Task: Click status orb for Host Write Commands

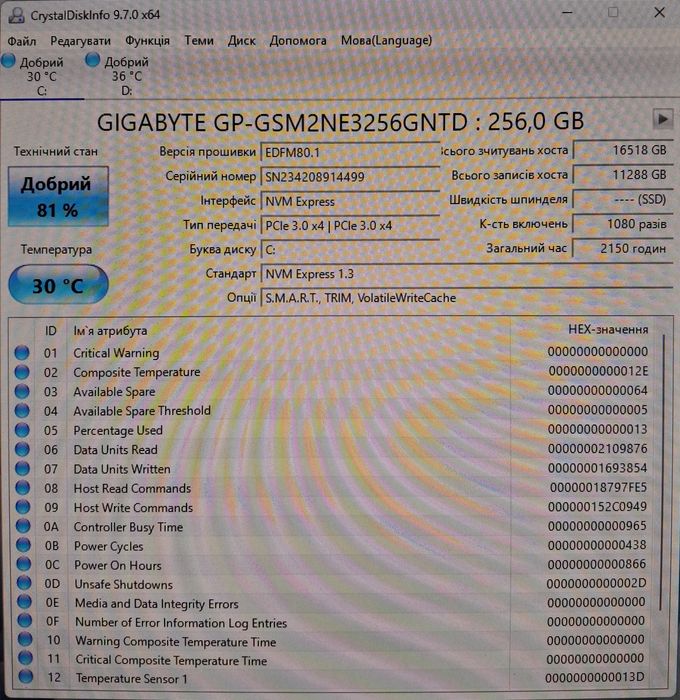Action: (23, 507)
